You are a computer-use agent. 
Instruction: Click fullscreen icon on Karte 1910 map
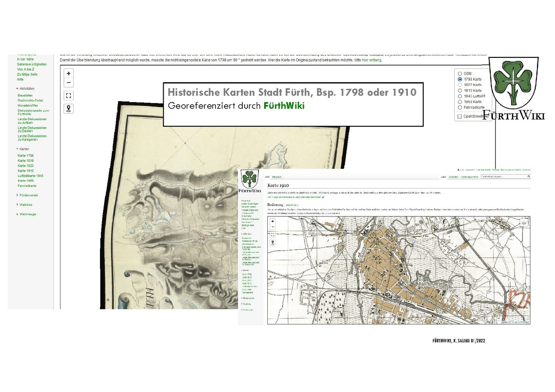click(x=273, y=234)
